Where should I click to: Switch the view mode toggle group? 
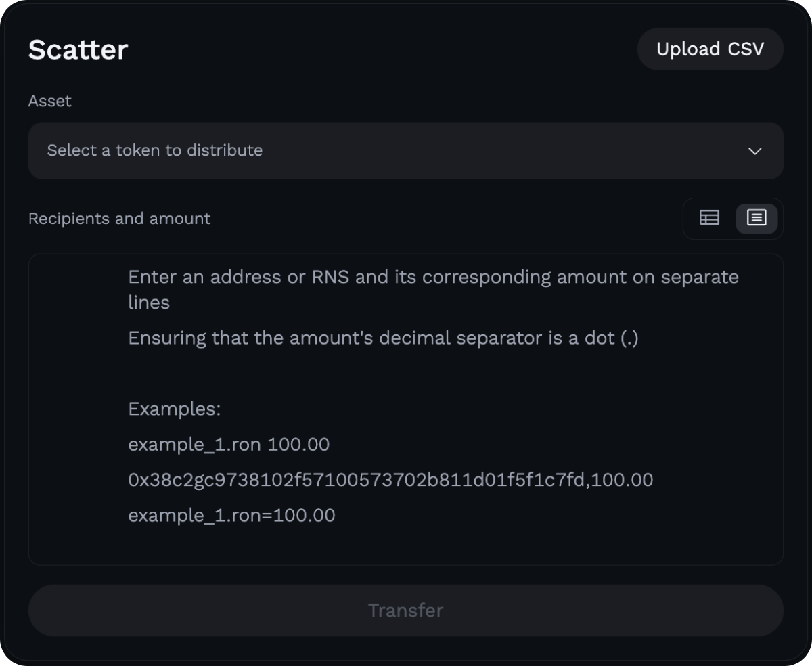pyautogui.click(x=733, y=218)
